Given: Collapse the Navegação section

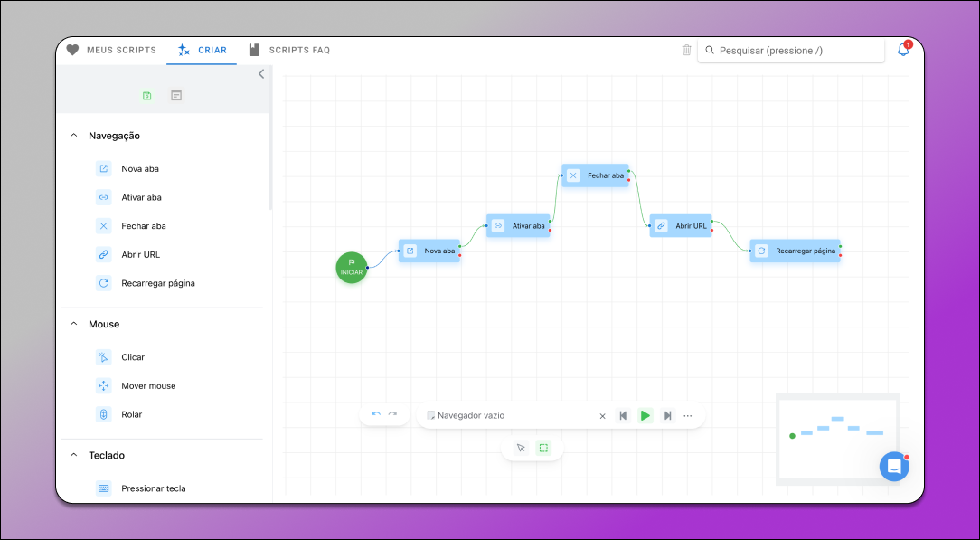Looking at the screenshot, I should coord(74,136).
